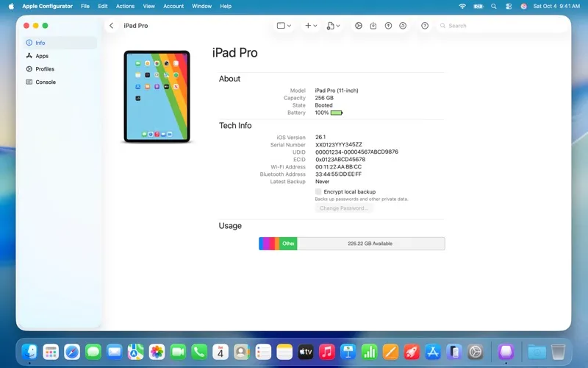Click the battery level indicator icon
588x368 pixels.
click(337, 113)
